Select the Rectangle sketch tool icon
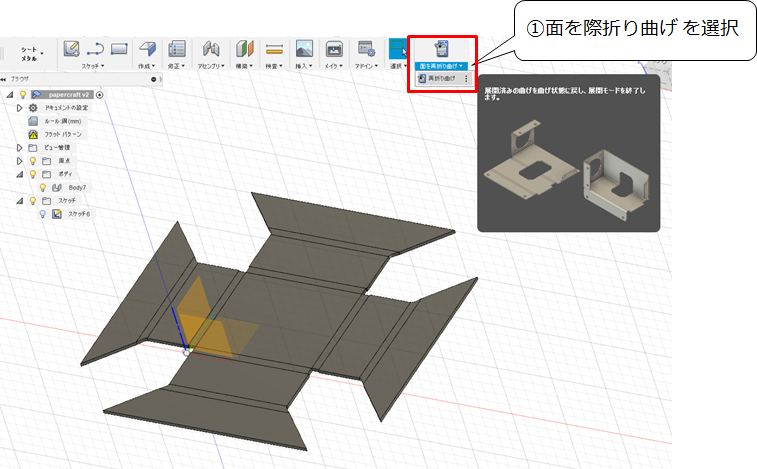 (119, 49)
